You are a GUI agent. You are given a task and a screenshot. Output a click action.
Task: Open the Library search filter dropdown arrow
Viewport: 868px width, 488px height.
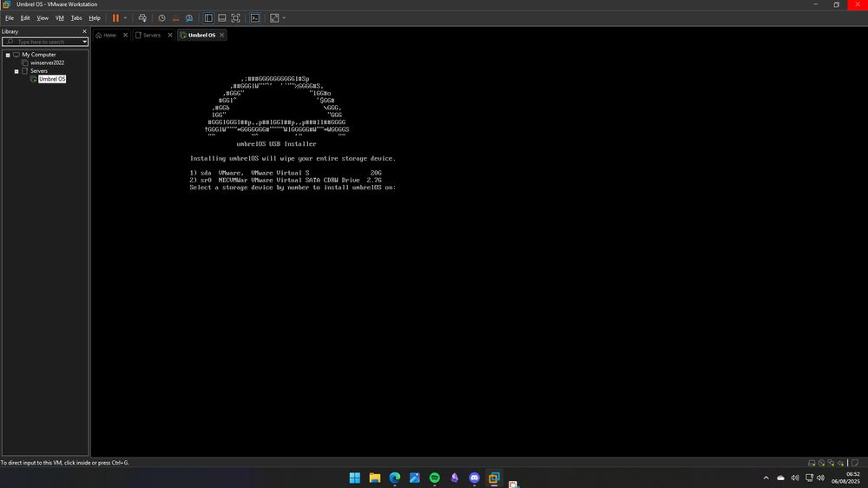tap(85, 42)
